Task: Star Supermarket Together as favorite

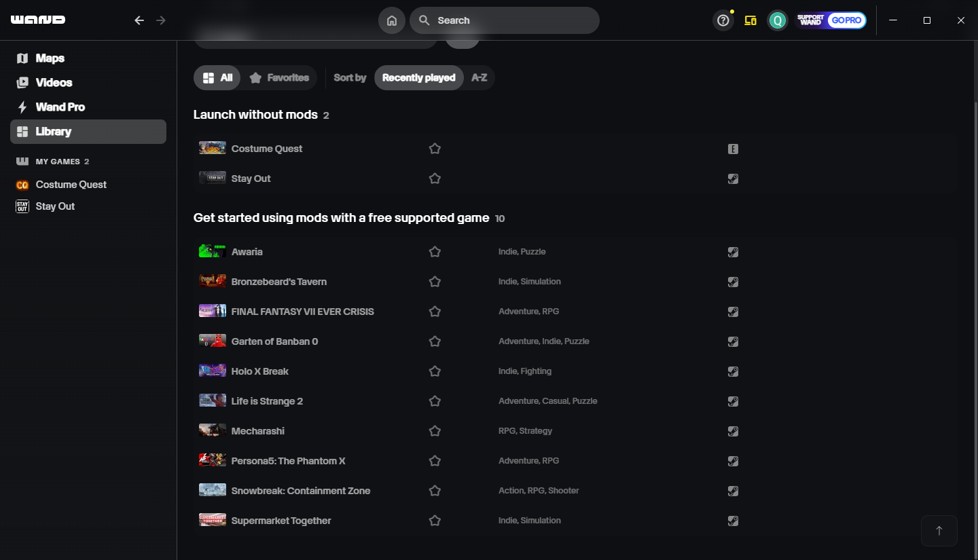Action: [435, 521]
